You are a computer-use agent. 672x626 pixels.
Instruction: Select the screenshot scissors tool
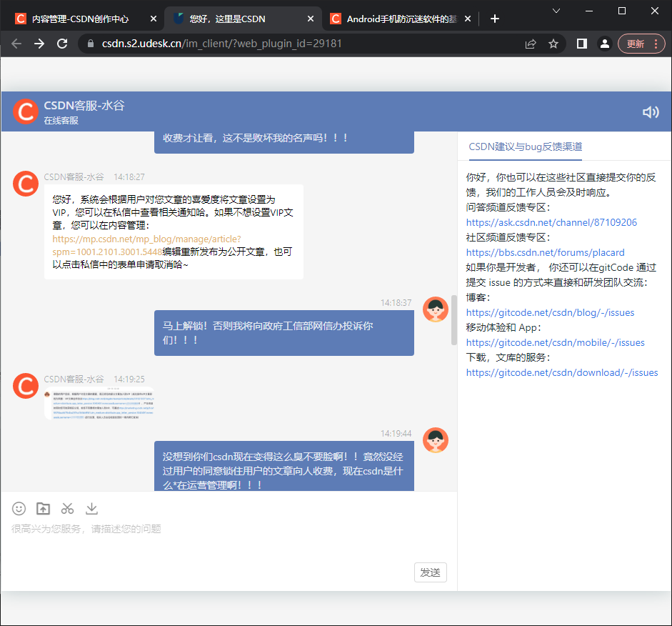pyautogui.click(x=67, y=509)
